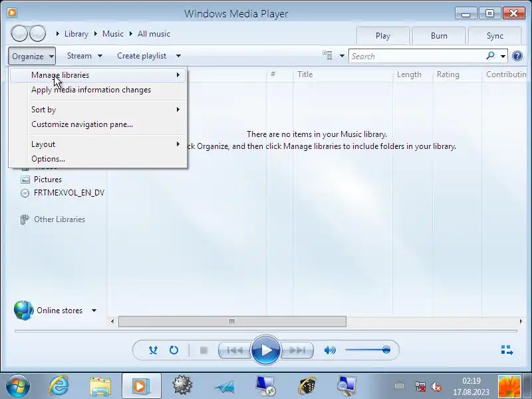Expand the Create playlist dropdown arrow
532x399 pixels.
(178, 56)
